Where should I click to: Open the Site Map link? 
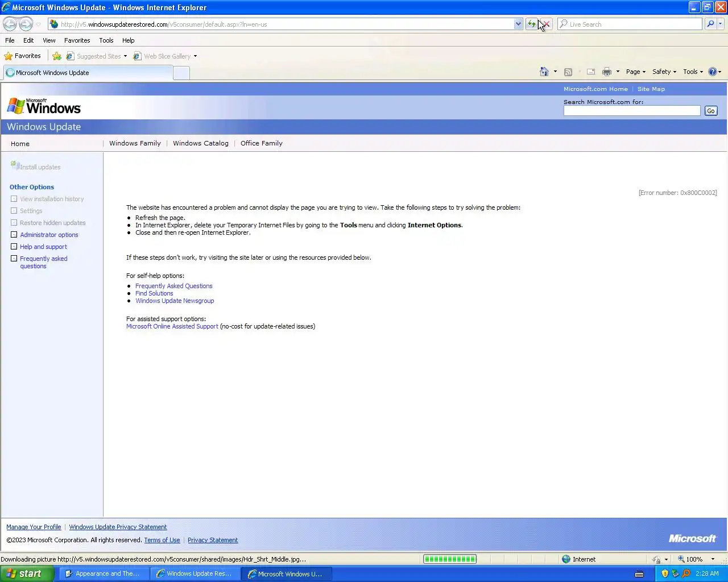pos(651,89)
